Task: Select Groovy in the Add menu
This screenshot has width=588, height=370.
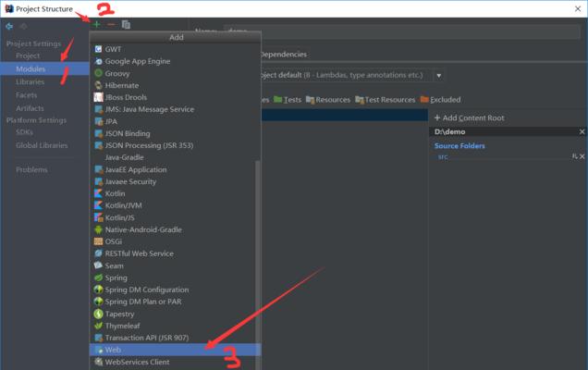Action: pos(175,73)
